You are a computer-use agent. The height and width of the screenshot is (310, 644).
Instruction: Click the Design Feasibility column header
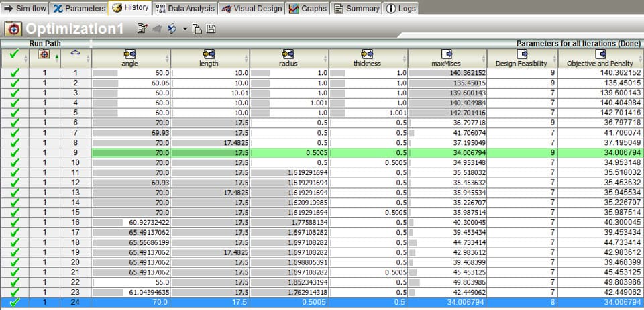tap(522, 58)
